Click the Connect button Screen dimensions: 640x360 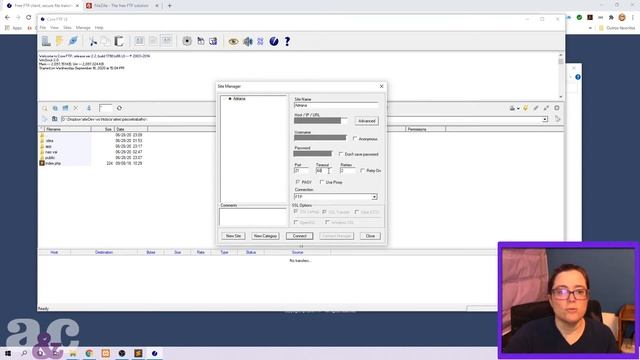[299, 236]
